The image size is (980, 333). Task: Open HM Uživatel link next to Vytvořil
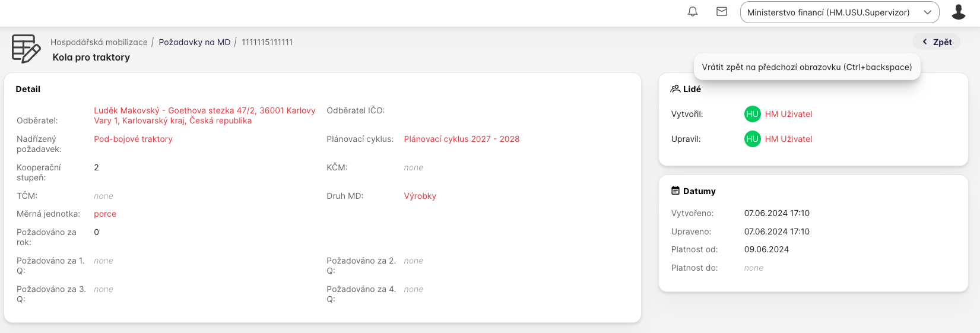pyautogui.click(x=788, y=114)
